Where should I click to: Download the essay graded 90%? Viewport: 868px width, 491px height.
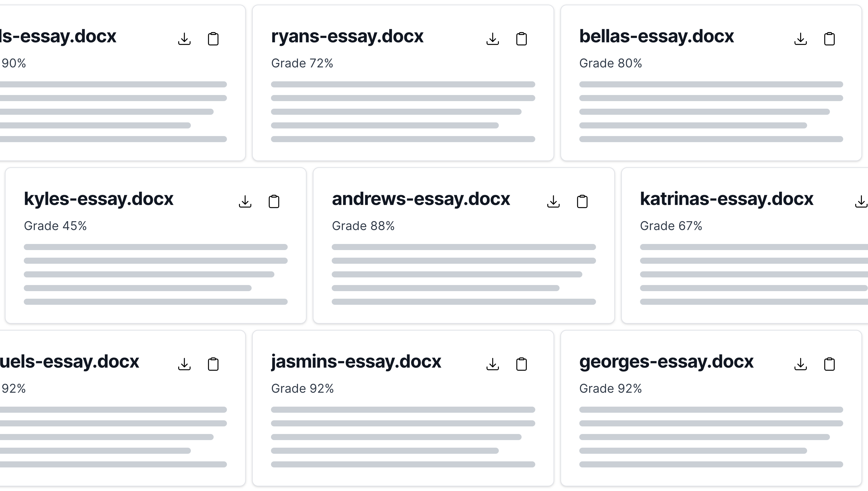184,39
